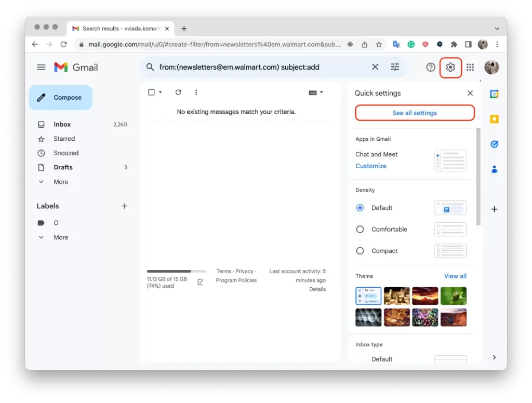532x403 pixels.
Task: Go back in browser history
Action: [x=35, y=45]
